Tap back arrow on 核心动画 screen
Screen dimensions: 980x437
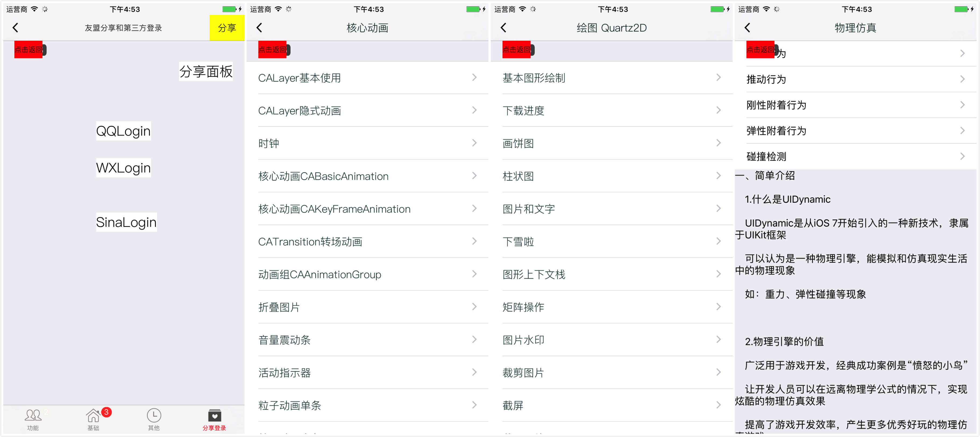click(260, 28)
